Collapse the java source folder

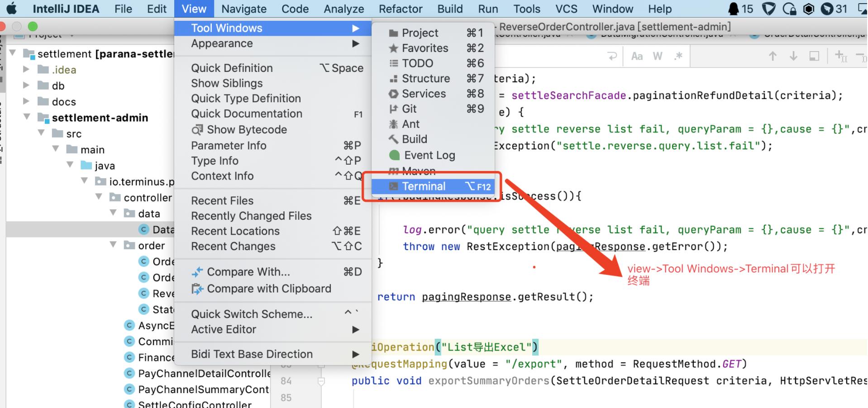70,165
